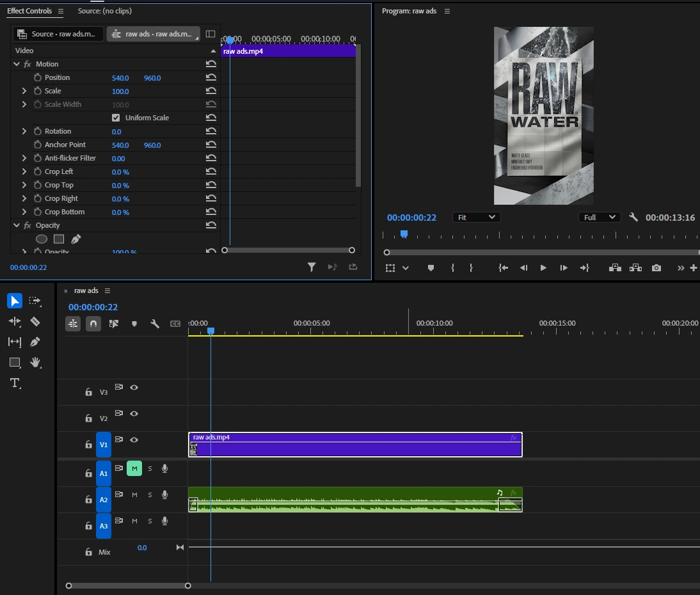Open caption track options CC icon
Image resolution: width=700 pixels, height=595 pixels.
[175, 324]
